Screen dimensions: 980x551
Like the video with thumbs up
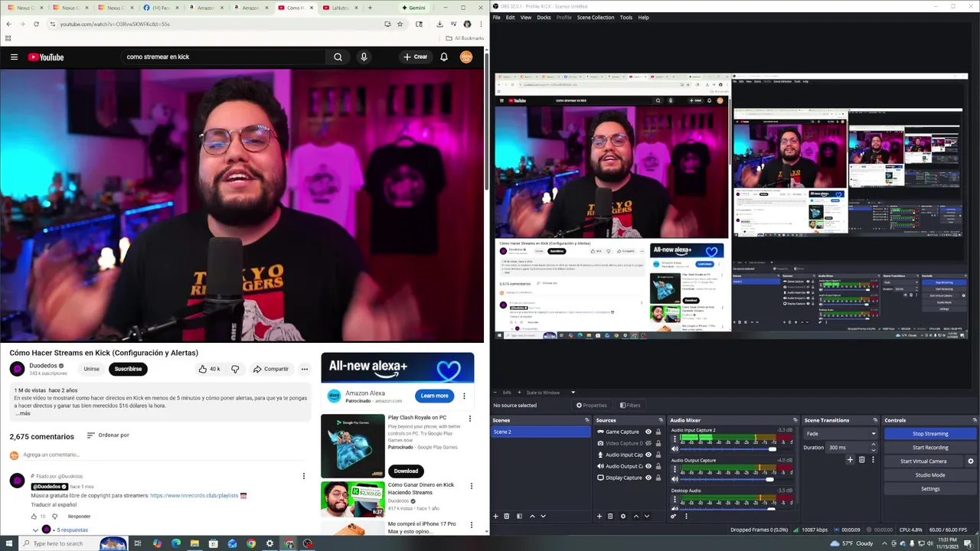(209, 369)
